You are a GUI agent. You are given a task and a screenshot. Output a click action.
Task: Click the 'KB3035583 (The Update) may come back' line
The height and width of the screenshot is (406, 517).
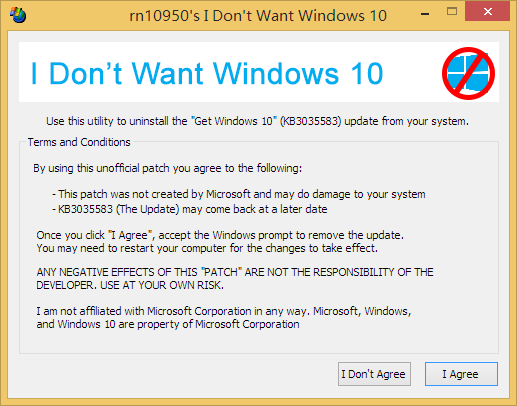(x=190, y=209)
